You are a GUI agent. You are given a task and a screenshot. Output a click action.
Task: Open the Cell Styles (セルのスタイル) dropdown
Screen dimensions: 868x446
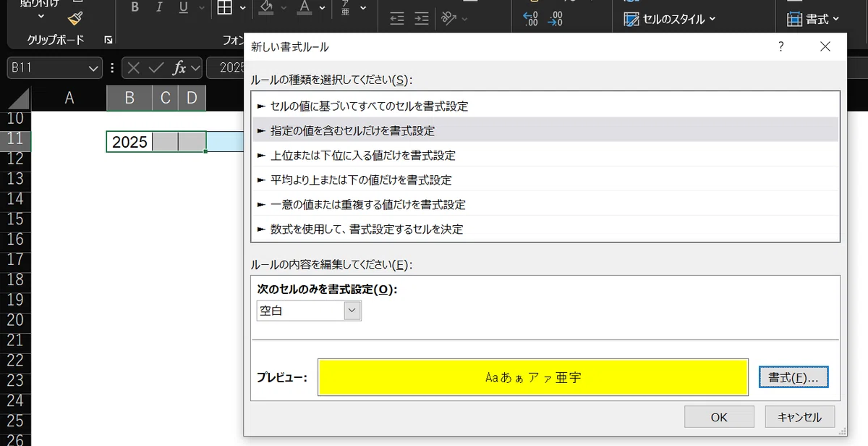[x=670, y=20]
